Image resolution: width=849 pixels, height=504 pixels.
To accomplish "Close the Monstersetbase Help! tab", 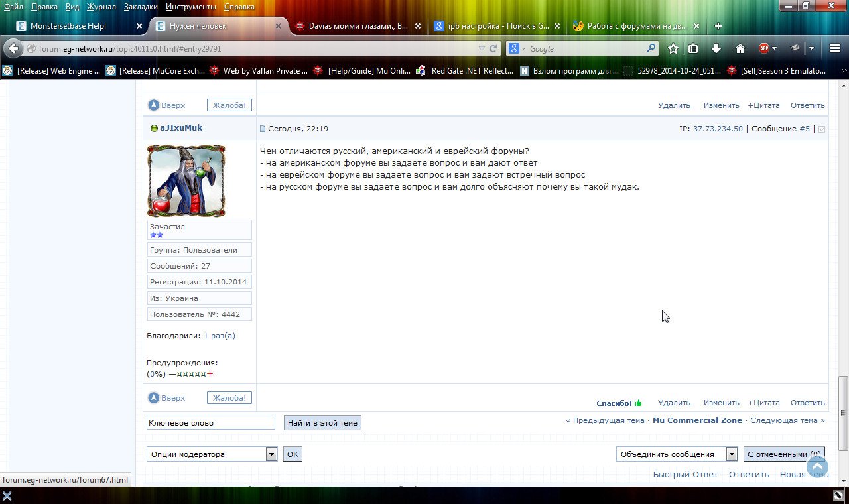I will pos(139,26).
